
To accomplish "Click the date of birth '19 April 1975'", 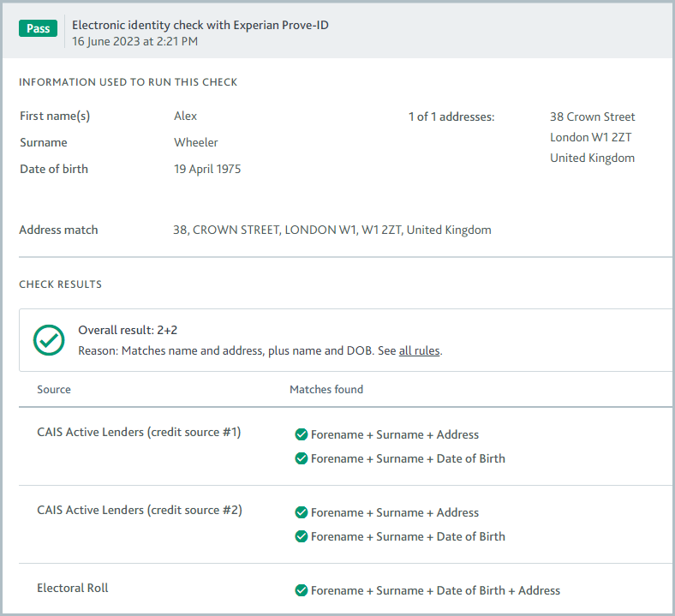I will tap(207, 169).
